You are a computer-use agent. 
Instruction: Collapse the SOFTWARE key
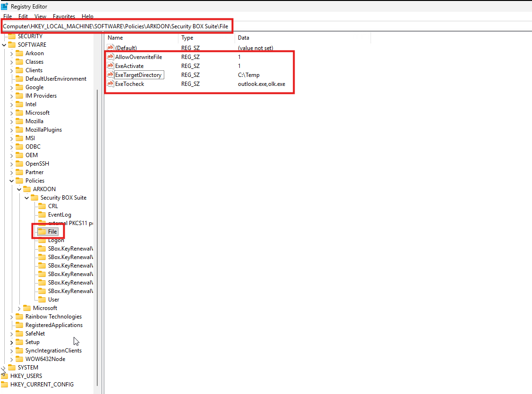tap(4, 45)
